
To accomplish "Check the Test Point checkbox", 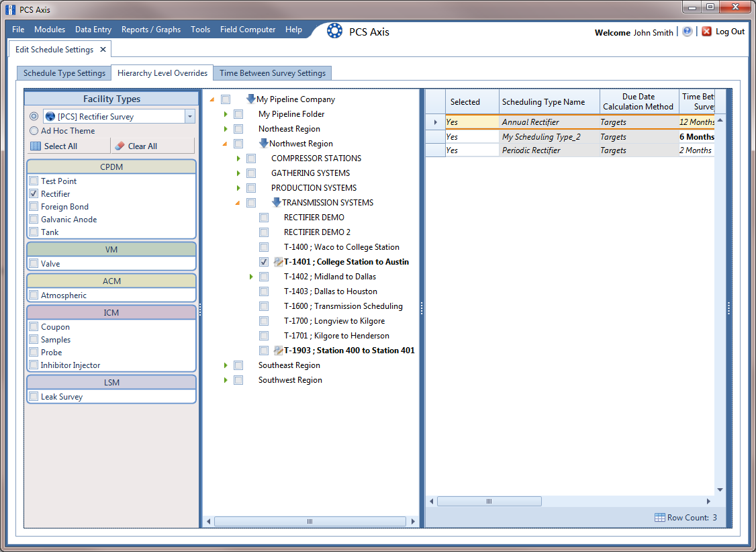I will pos(34,181).
